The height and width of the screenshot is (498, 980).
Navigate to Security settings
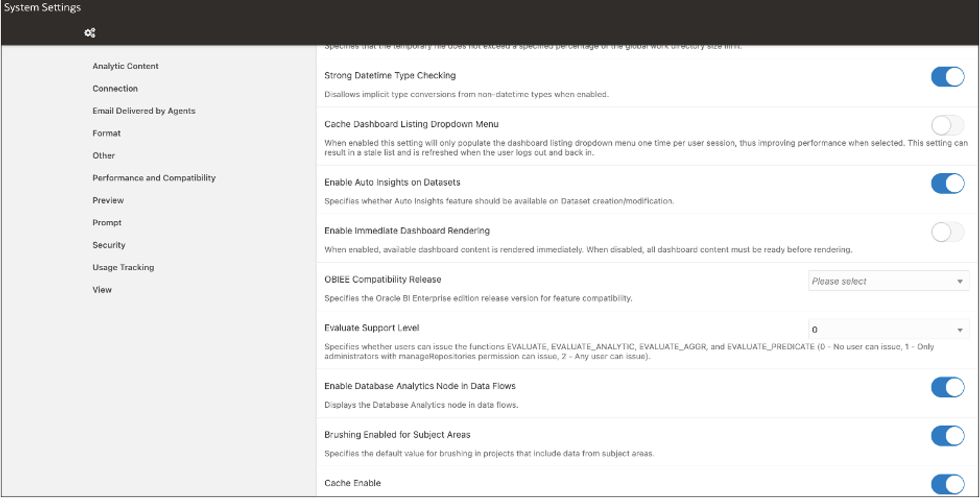pos(109,245)
